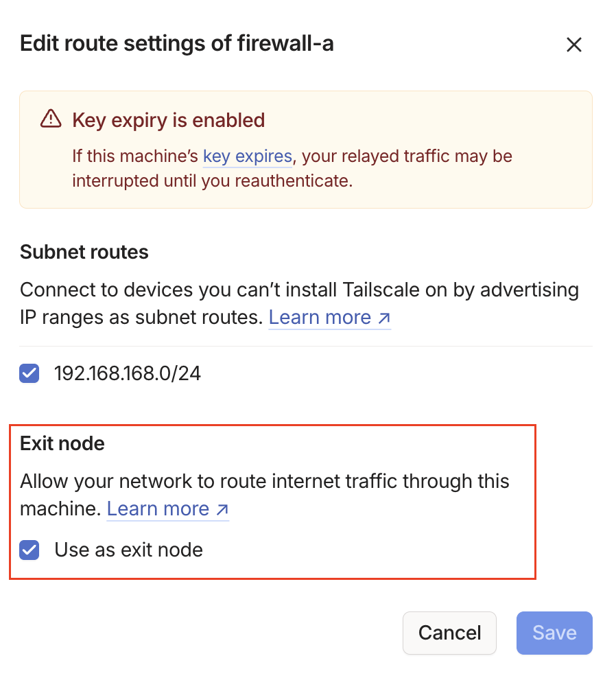
Task: Open Learn more under Exit node
Action: pyautogui.click(x=158, y=508)
